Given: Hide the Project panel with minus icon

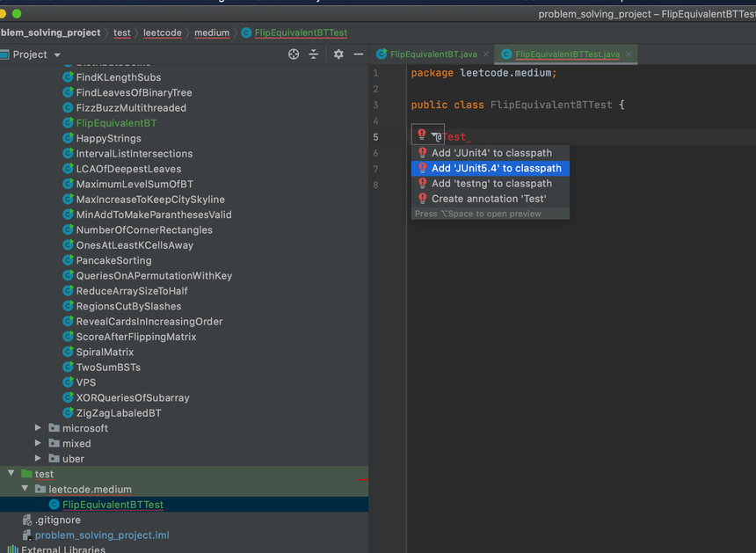Looking at the screenshot, I should pos(359,55).
